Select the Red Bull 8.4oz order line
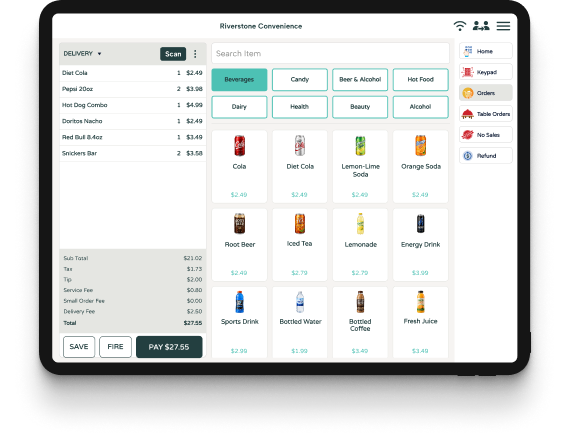 coord(133,137)
